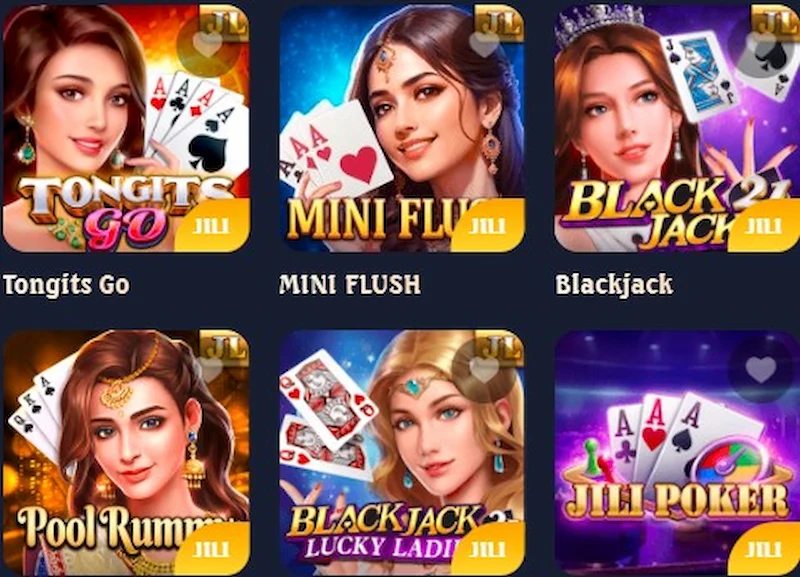This screenshot has height=577, width=800.
Task: Tap heart icon on Pool Rummy tile
Action: pos(210,368)
